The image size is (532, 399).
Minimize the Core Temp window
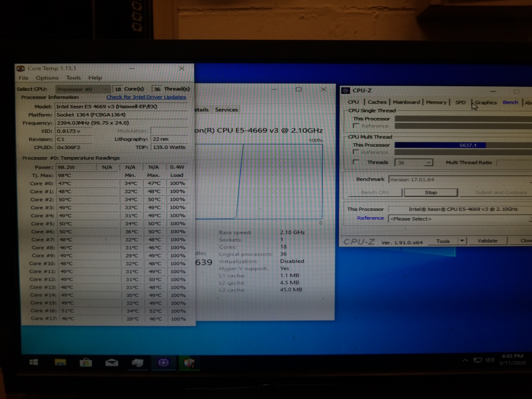132,68
